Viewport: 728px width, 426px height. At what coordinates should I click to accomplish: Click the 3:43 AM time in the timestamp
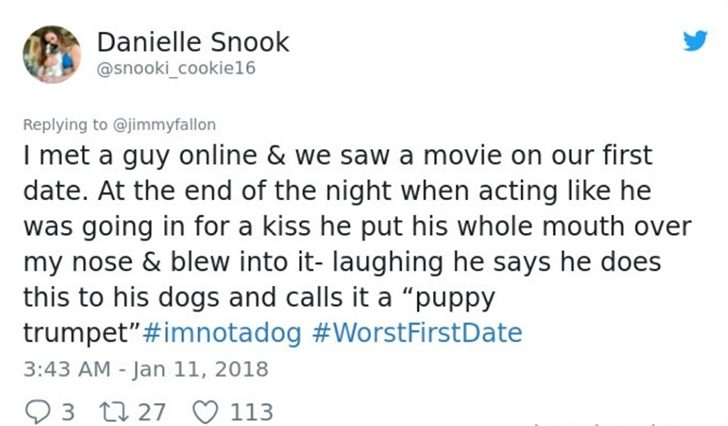67,369
